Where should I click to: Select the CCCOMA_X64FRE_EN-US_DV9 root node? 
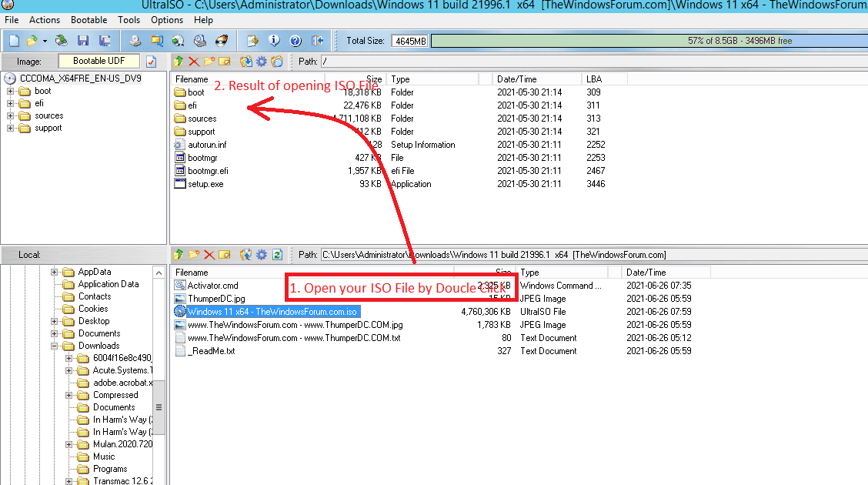point(80,79)
